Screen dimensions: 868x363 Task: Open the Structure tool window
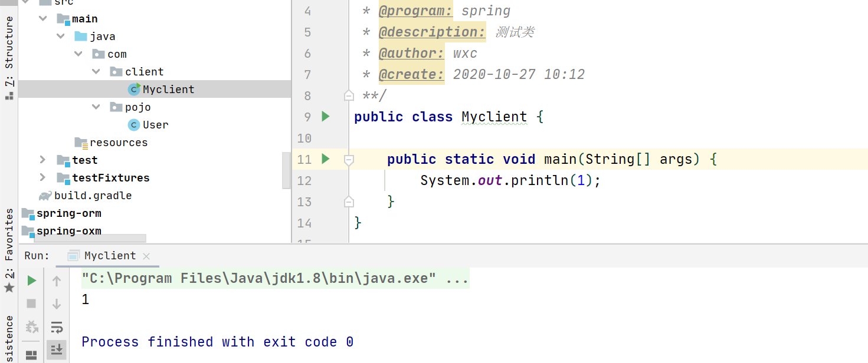pos(9,58)
